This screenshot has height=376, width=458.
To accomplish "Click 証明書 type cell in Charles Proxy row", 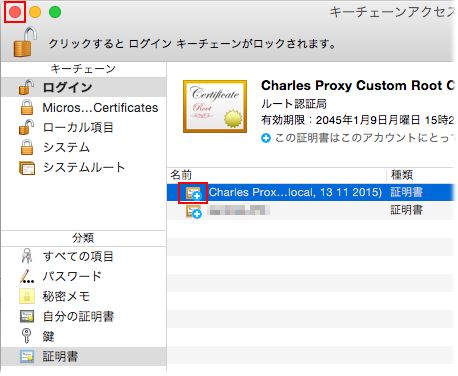I will [x=406, y=192].
